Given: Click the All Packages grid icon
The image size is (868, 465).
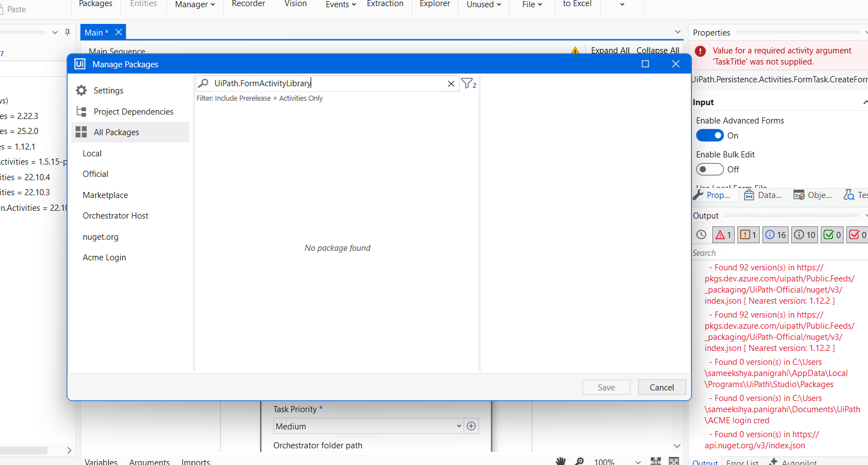Looking at the screenshot, I should coord(81,132).
